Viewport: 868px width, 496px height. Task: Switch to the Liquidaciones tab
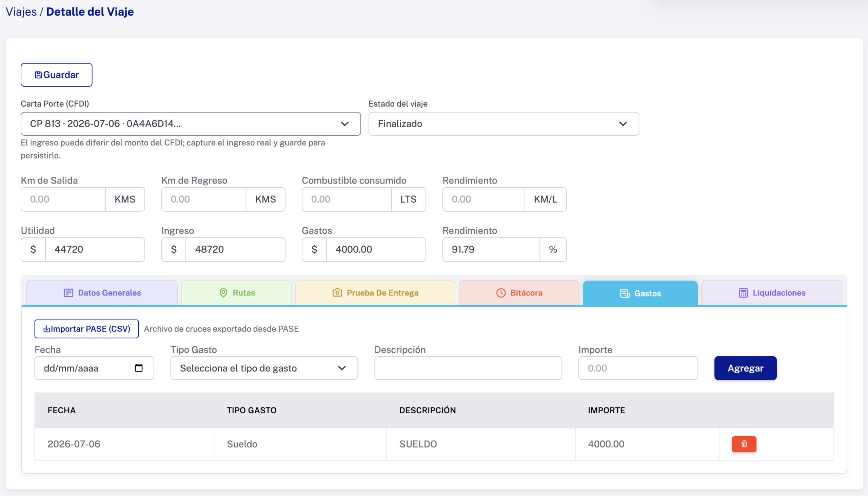772,293
